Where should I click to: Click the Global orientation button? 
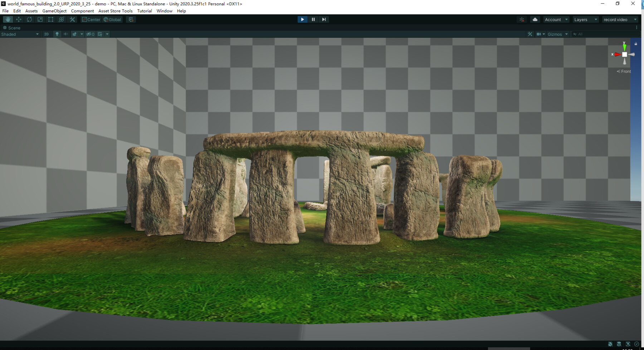112,19
